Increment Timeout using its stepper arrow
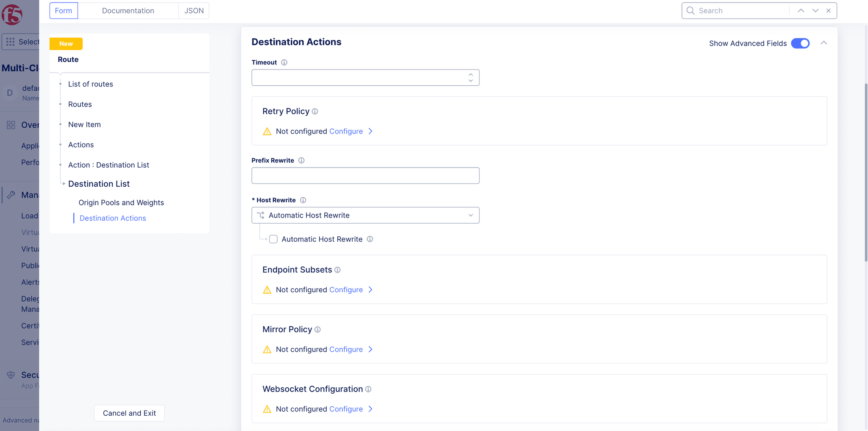The width and height of the screenshot is (868, 431). coord(470,74)
